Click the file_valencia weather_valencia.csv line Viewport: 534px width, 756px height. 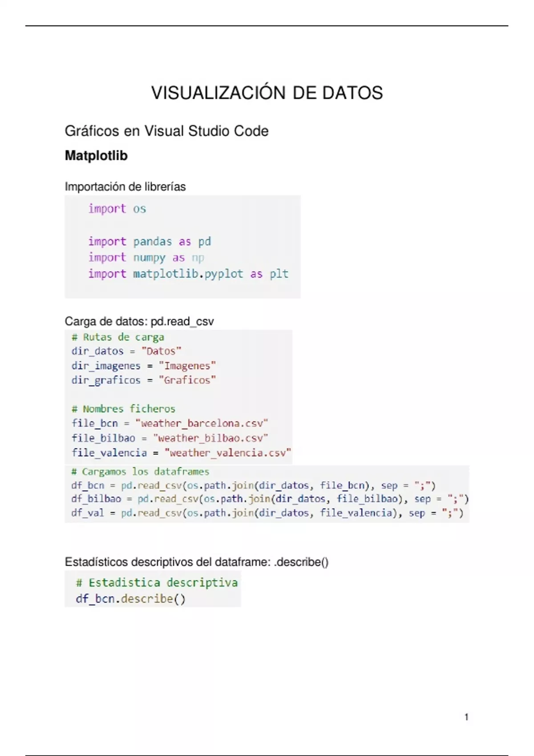(181, 453)
